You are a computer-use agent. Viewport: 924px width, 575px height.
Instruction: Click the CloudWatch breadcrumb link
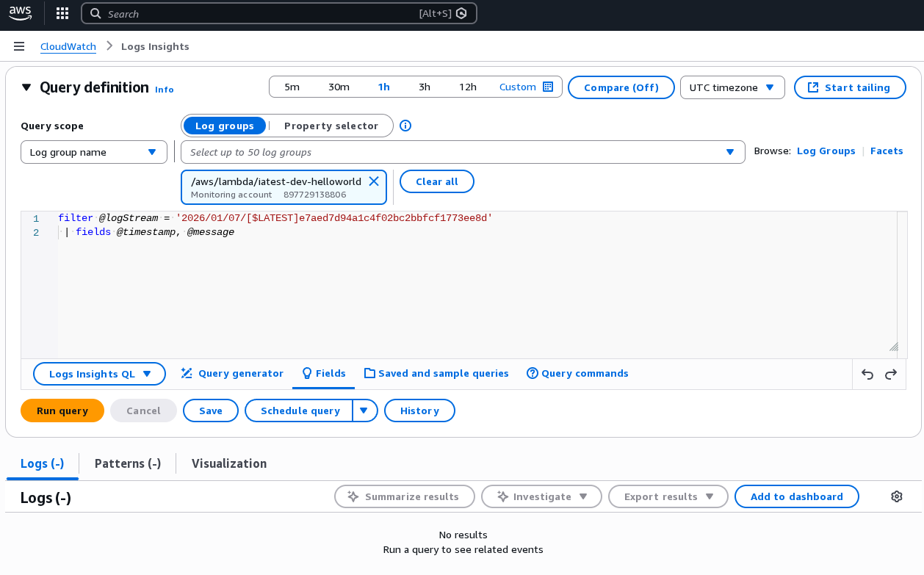coord(68,46)
